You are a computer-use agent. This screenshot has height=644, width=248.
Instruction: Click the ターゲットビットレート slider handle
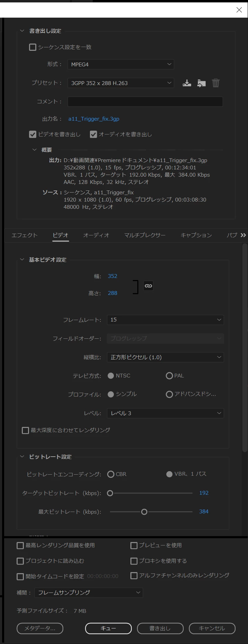click(x=110, y=493)
